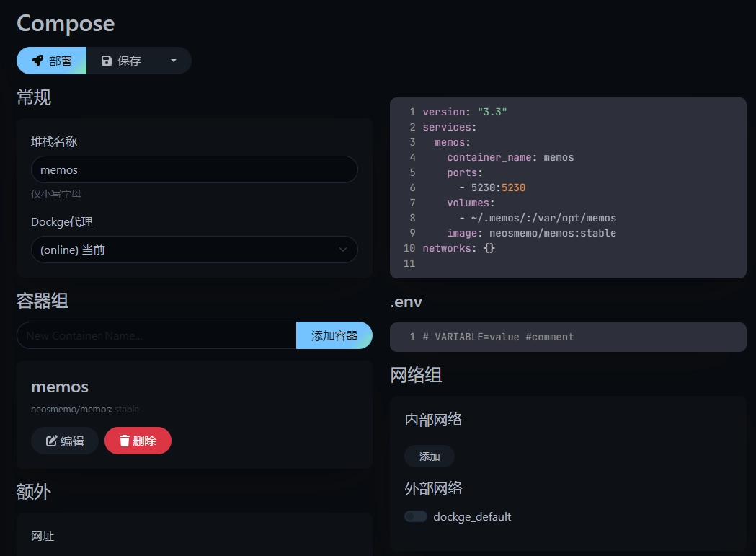
Task: Click the 5230:5230 port mapping line
Action: [x=497, y=187]
